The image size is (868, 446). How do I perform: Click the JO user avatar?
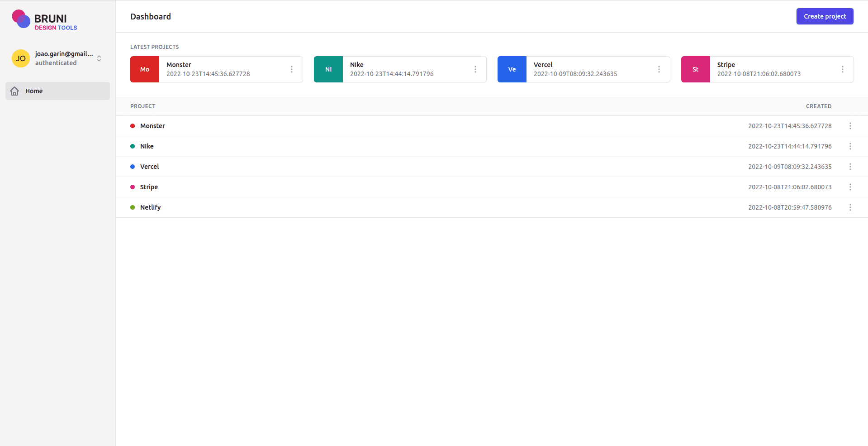21,58
